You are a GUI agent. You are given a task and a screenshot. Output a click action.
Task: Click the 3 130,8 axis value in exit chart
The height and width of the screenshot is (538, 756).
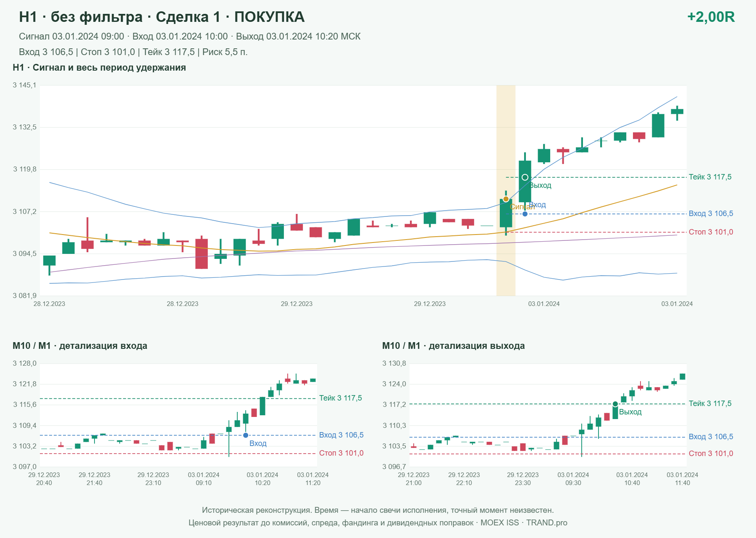coord(394,364)
